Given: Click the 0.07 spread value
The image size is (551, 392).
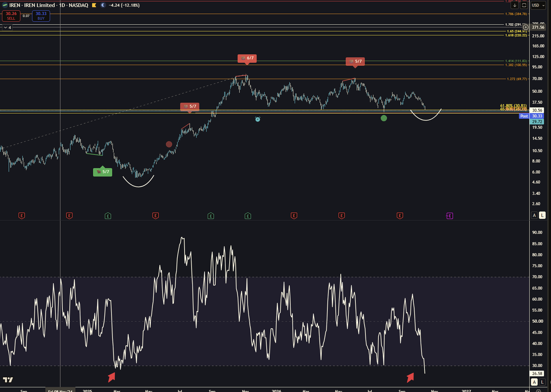Looking at the screenshot, I should pos(26,16).
